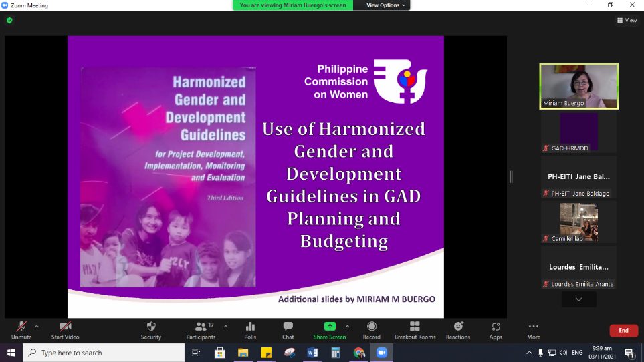Click the 'Type here to search' box
The height and width of the screenshot is (362, 644).
coord(104,353)
